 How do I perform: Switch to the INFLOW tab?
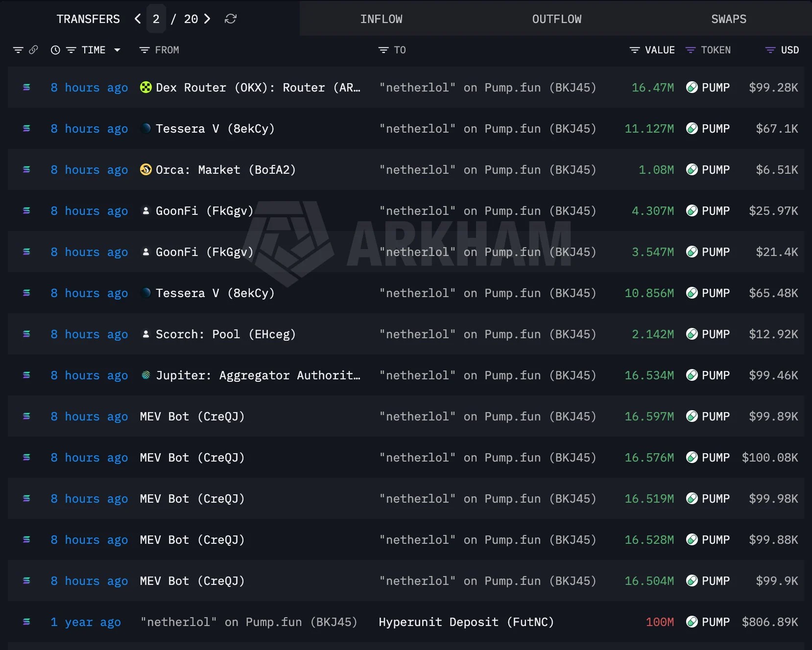pos(381,19)
